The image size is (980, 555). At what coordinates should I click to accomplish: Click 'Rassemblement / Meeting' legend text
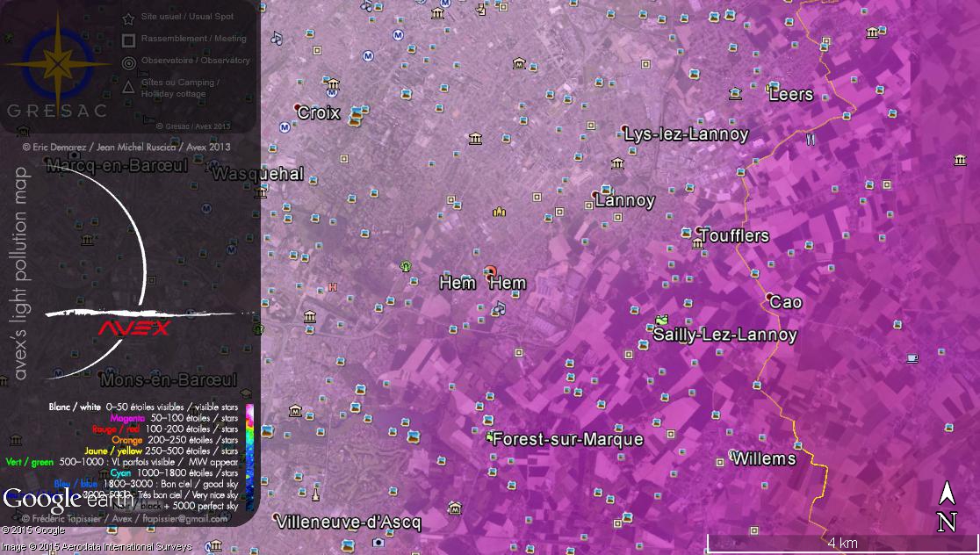(x=194, y=39)
